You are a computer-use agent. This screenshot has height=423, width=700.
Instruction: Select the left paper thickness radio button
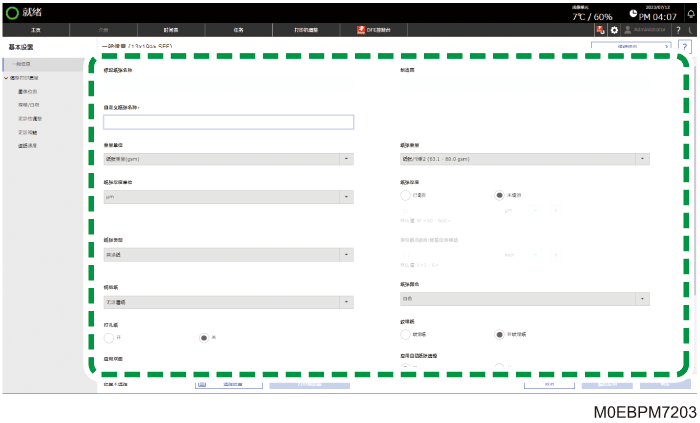tap(405, 195)
